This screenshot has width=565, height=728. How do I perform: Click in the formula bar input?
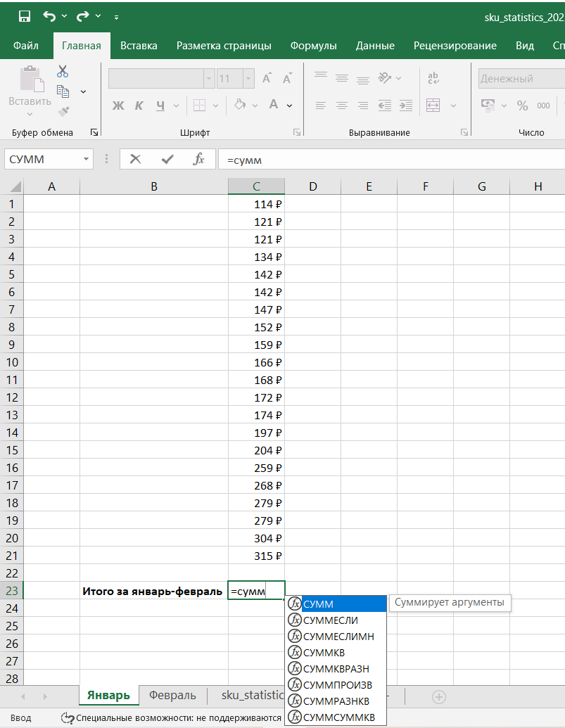387,160
